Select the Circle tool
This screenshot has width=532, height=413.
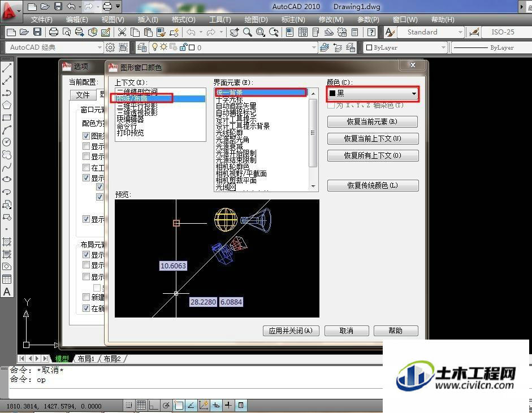[7, 142]
